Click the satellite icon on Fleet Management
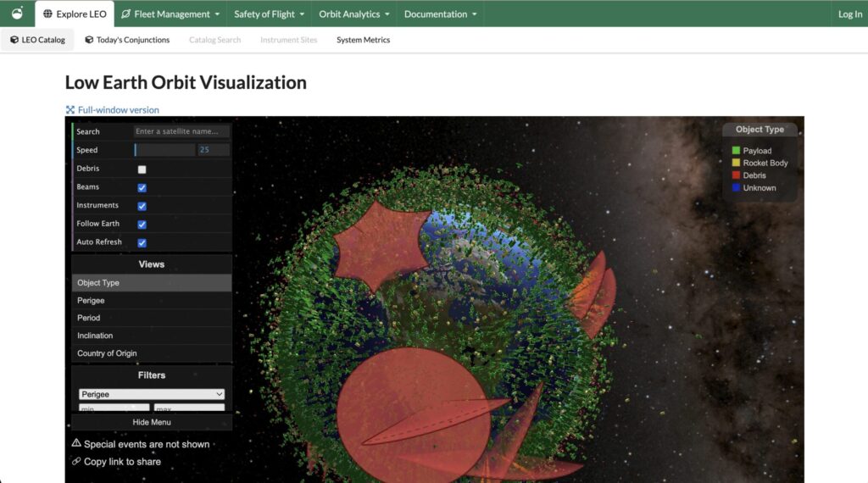 pyautogui.click(x=126, y=14)
